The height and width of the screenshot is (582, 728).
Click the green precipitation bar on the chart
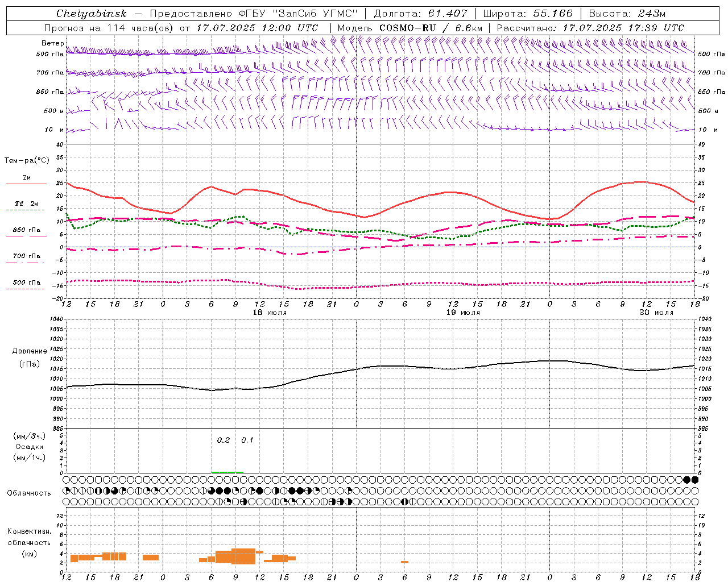pos(227,472)
